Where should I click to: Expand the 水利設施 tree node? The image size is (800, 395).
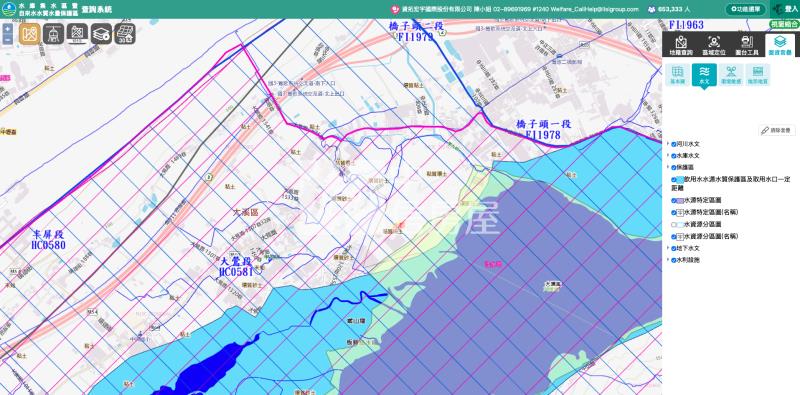[x=668, y=260]
